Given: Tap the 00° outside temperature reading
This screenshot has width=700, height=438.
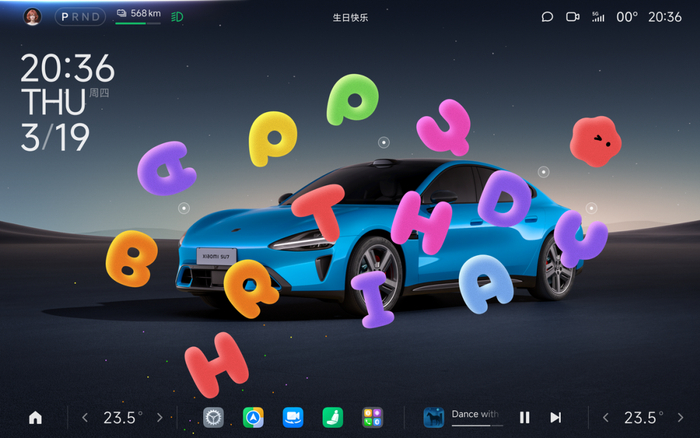Looking at the screenshot, I should (x=627, y=17).
